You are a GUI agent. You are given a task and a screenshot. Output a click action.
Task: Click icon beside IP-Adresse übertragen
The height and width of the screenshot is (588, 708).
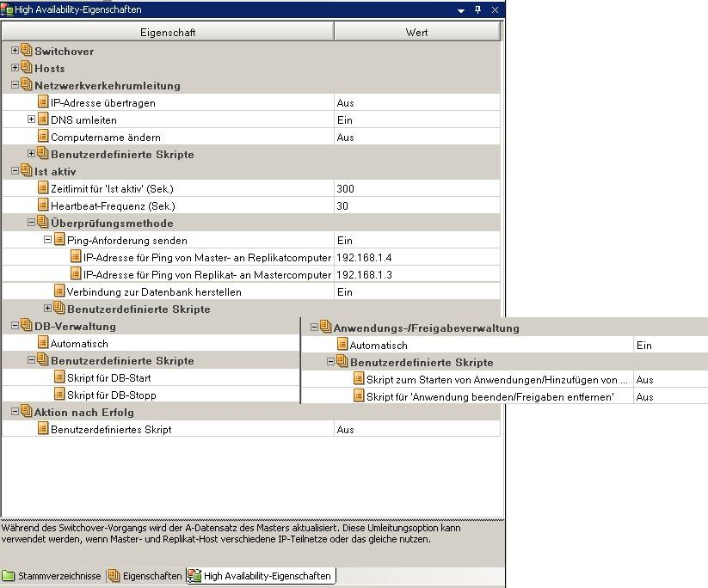[x=43, y=102]
